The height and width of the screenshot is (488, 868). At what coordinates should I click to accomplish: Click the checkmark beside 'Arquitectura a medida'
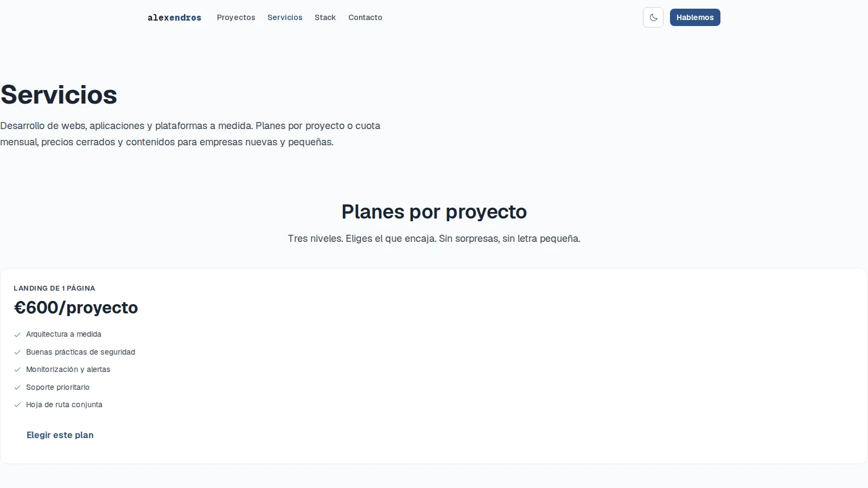[x=17, y=335]
